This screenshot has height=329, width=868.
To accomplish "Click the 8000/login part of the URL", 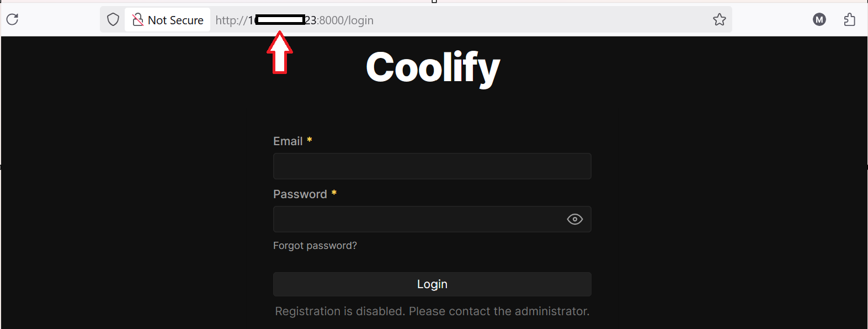I will point(347,20).
